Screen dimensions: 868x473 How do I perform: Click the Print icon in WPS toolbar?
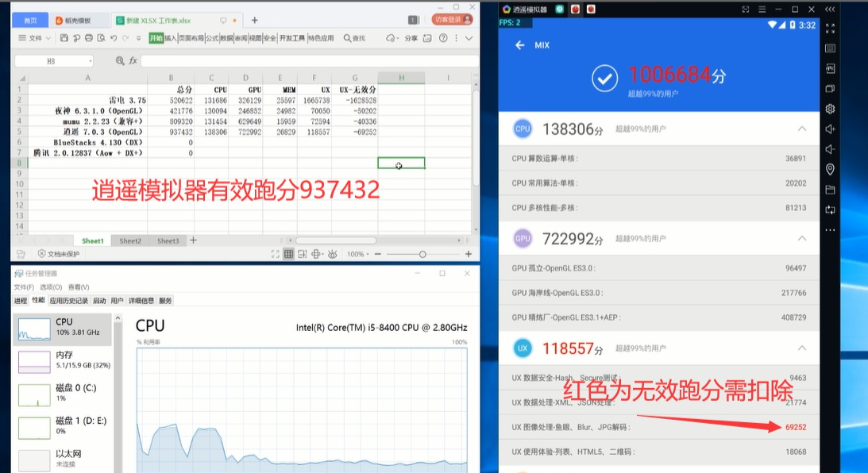click(89, 38)
